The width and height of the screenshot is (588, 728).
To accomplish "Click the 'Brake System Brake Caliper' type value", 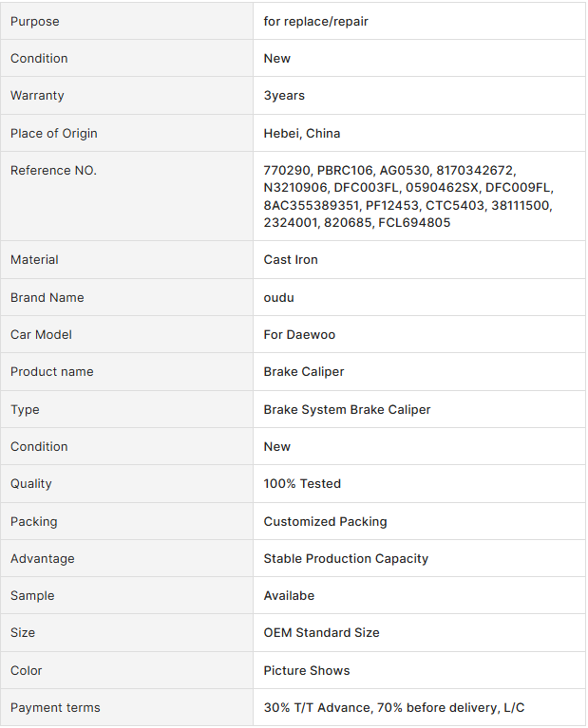I will [347, 409].
